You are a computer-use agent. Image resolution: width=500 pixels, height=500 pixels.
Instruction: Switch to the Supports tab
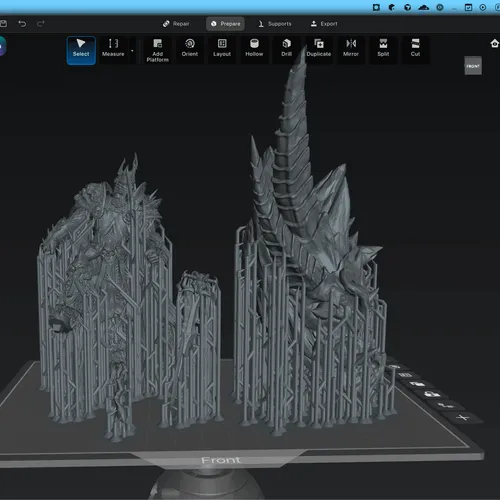point(275,24)
